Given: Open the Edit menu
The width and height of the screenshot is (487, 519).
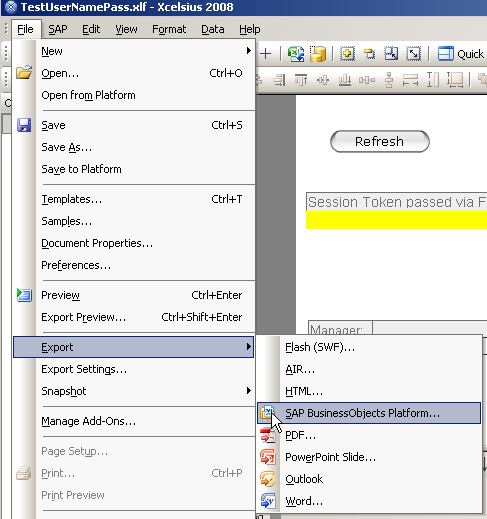Looking at the screenshot, I should pyautogui.click(x=91, y=29).
